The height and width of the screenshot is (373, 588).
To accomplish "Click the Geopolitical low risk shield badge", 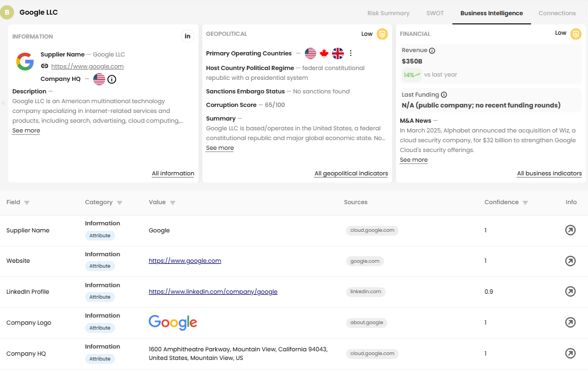I will click(382, 34).
